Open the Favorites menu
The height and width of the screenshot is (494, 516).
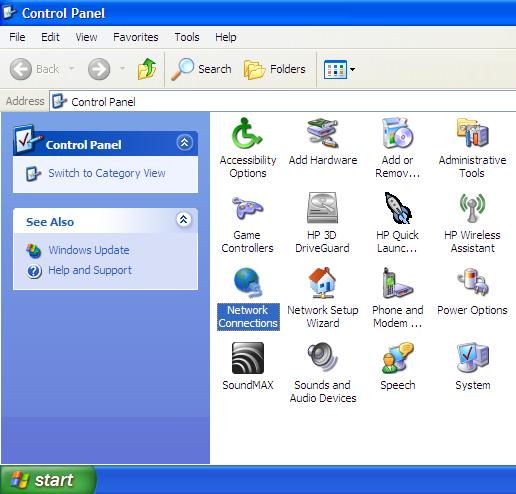(136, 37)
